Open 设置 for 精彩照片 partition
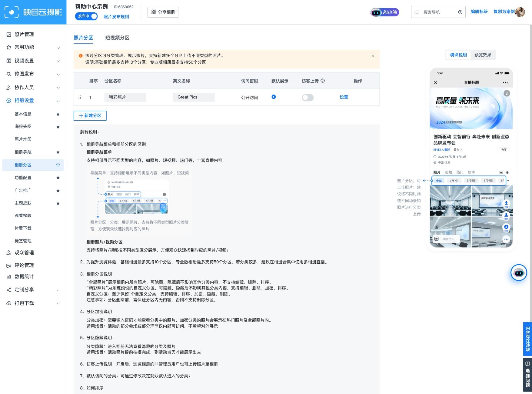The height and width of the screenshot is (394, 532). (x=344, y=97)
